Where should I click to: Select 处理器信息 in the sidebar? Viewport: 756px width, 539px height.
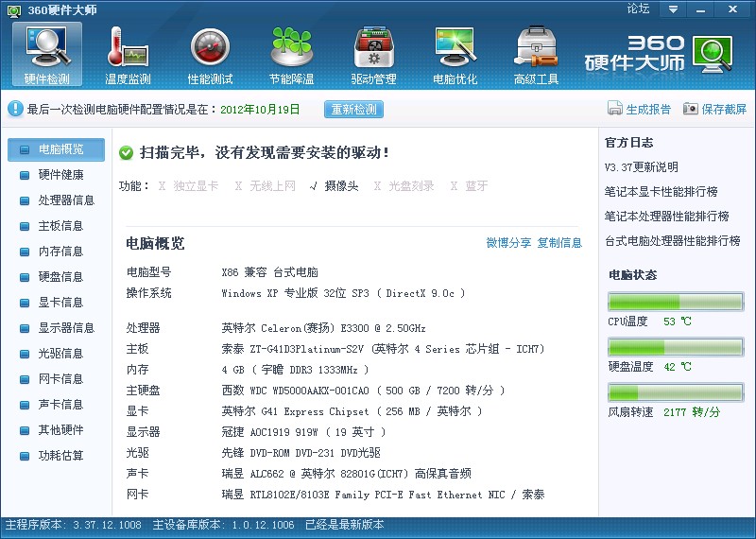coord(56,200)
